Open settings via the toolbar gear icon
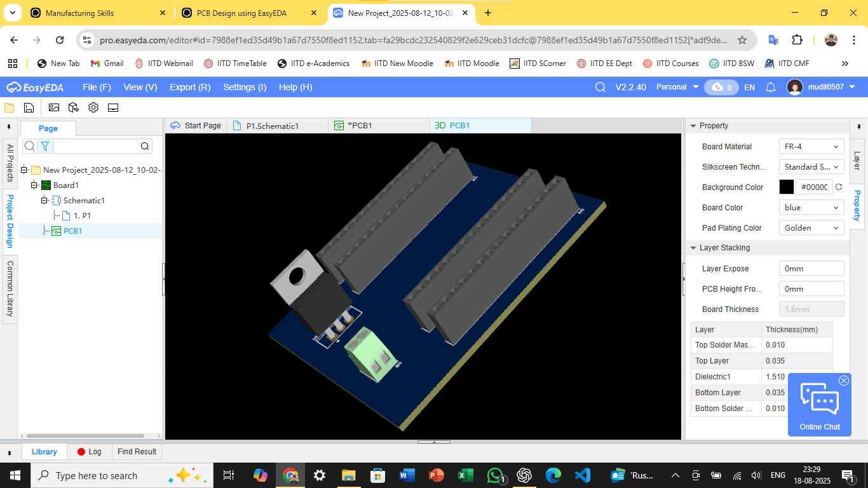The image size is (868, 488). (93, 107)
